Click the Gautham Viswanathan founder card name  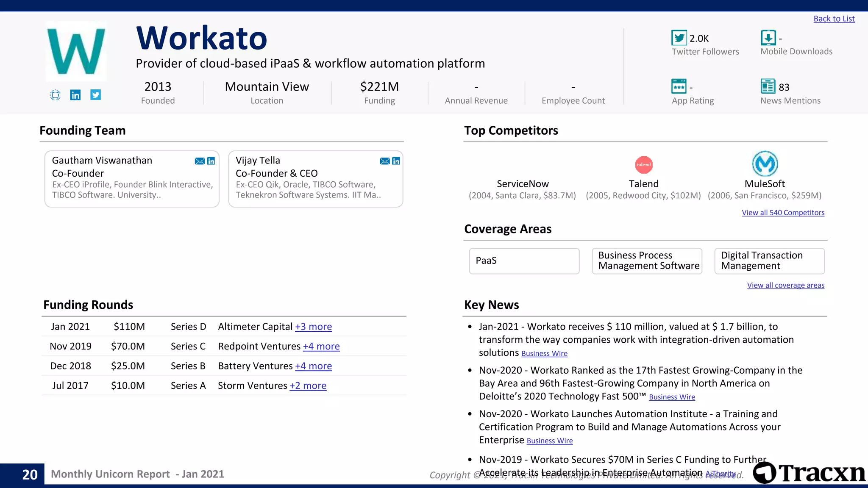[102, 161]
